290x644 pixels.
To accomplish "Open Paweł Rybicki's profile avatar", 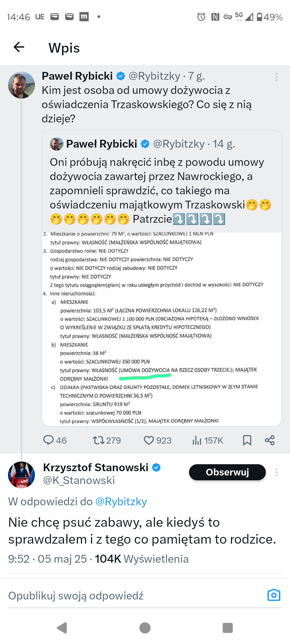I will coord(21,85).
